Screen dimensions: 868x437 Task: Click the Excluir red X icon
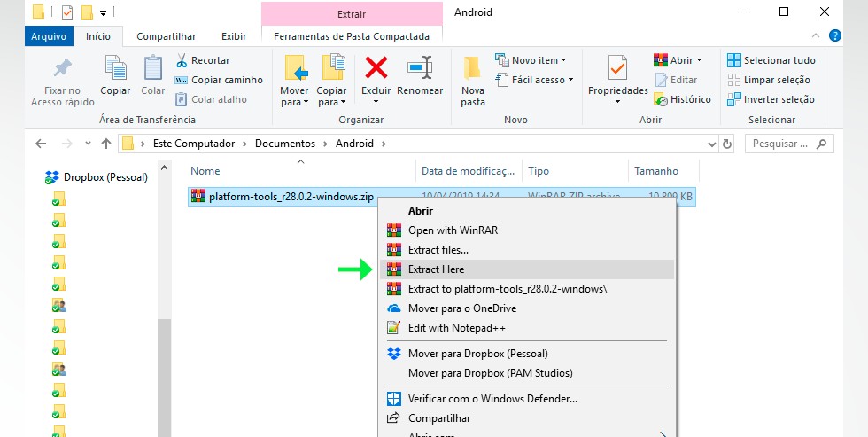click(376, 67)
